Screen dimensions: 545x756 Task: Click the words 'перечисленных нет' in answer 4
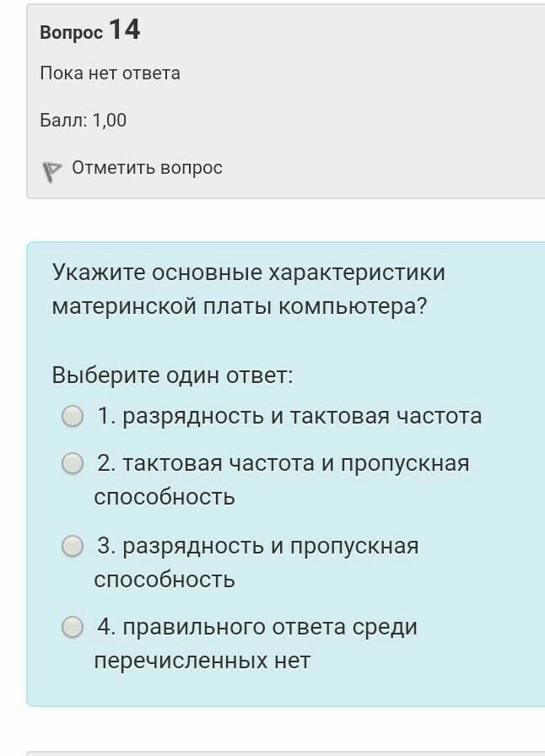coord(202,661)
